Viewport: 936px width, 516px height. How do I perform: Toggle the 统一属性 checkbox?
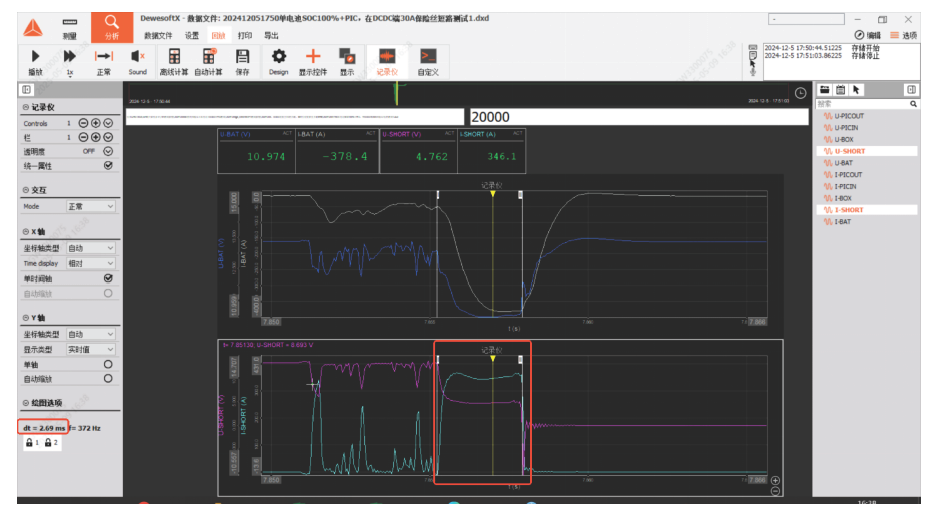pos(108,165)
